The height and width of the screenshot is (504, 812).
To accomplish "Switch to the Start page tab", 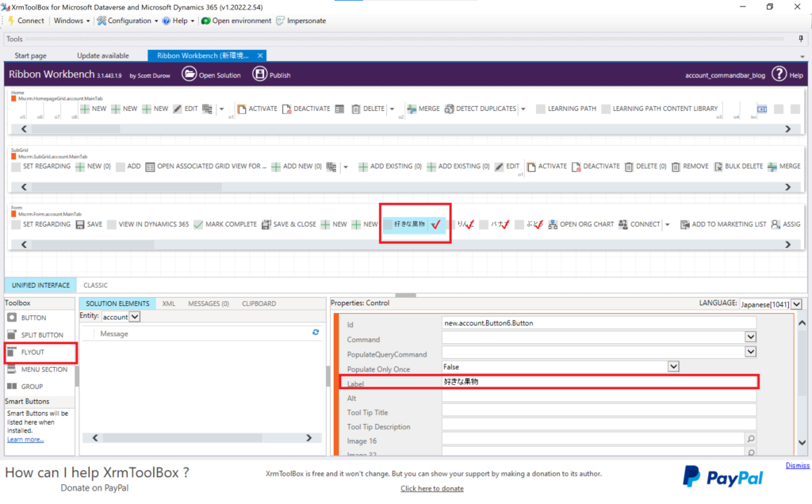I will tap(31, 55).
